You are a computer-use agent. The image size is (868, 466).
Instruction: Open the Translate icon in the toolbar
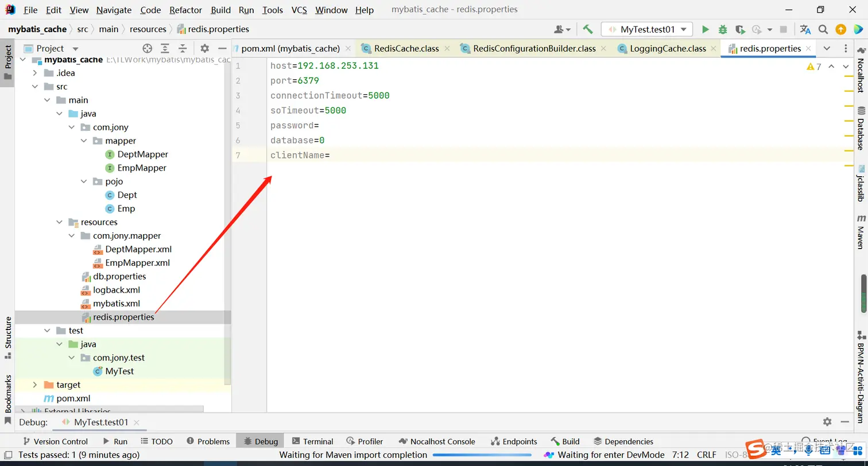pos(805,29)
